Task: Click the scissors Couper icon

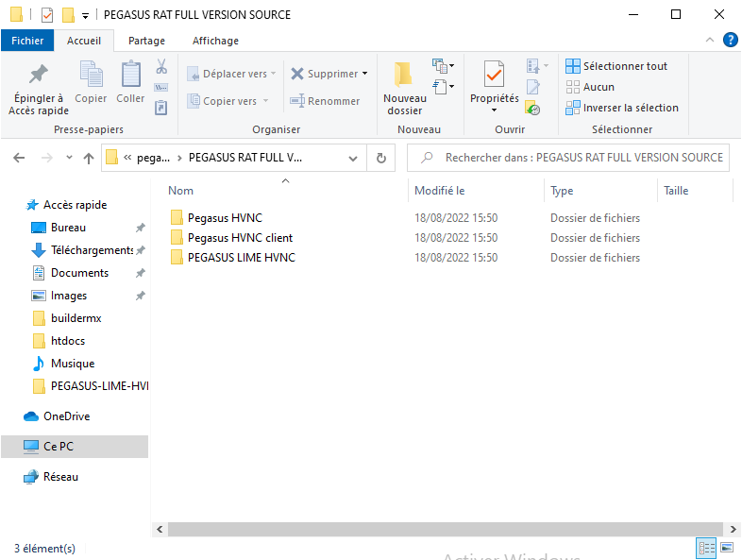Action: 161,66
